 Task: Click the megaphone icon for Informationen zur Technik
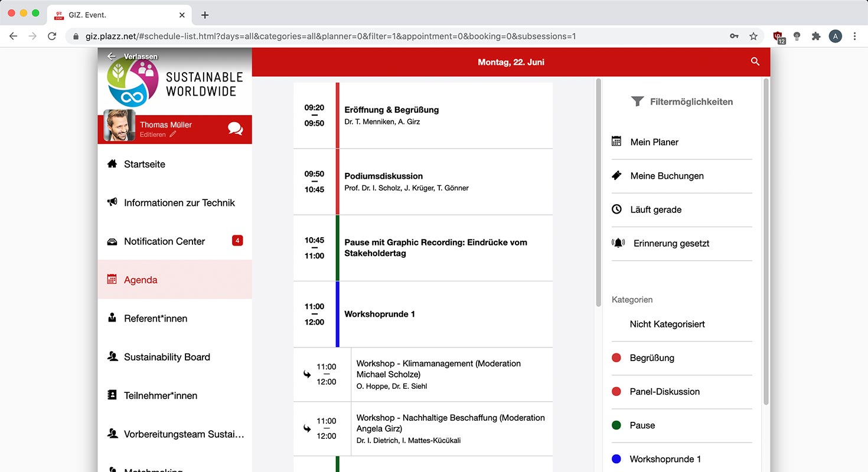tap(112, 202)
